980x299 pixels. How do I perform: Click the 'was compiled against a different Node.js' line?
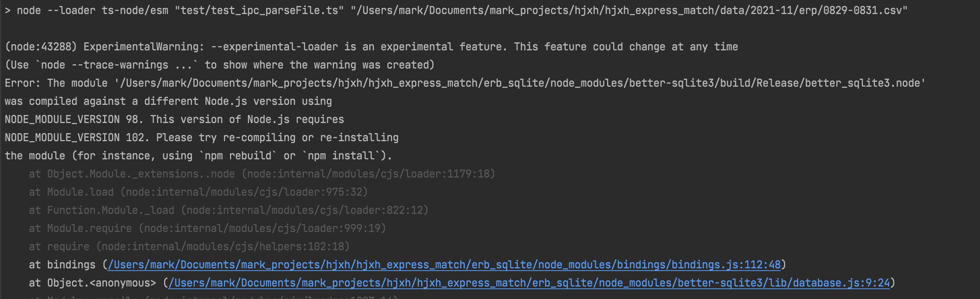click(x=168, y=101)
